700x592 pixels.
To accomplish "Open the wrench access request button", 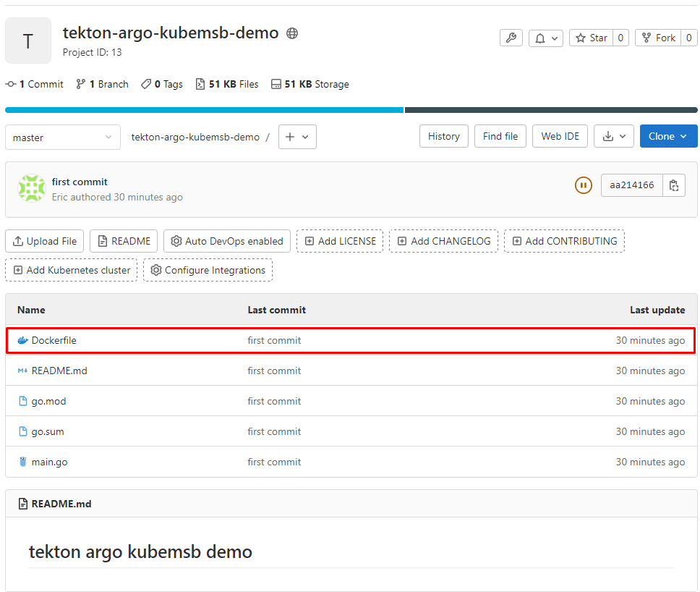I will (x=511, y=38).
